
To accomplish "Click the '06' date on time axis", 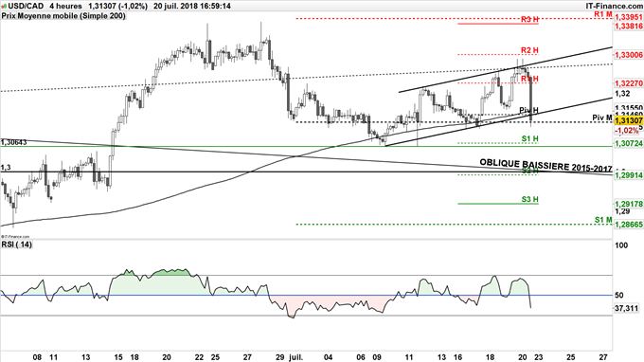I will point(361,357).
